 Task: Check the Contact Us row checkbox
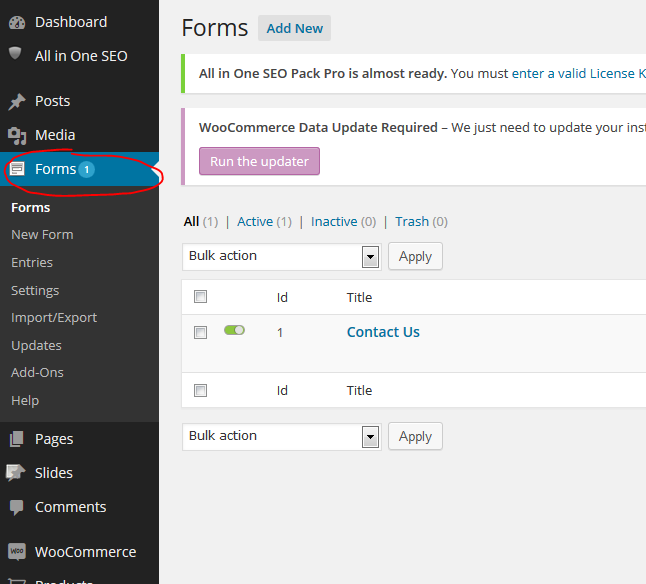(201, 333)
